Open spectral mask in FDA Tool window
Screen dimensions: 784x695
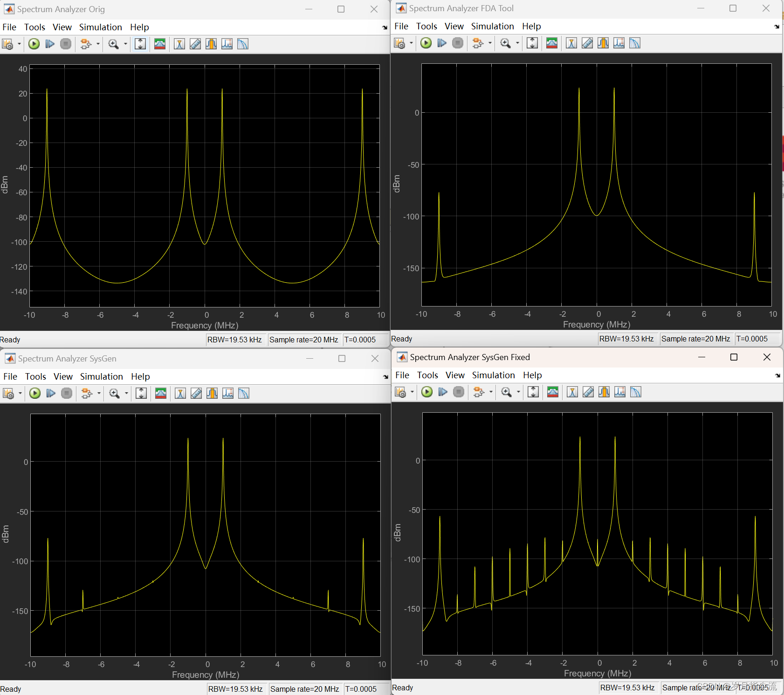(x=552, y=43)
